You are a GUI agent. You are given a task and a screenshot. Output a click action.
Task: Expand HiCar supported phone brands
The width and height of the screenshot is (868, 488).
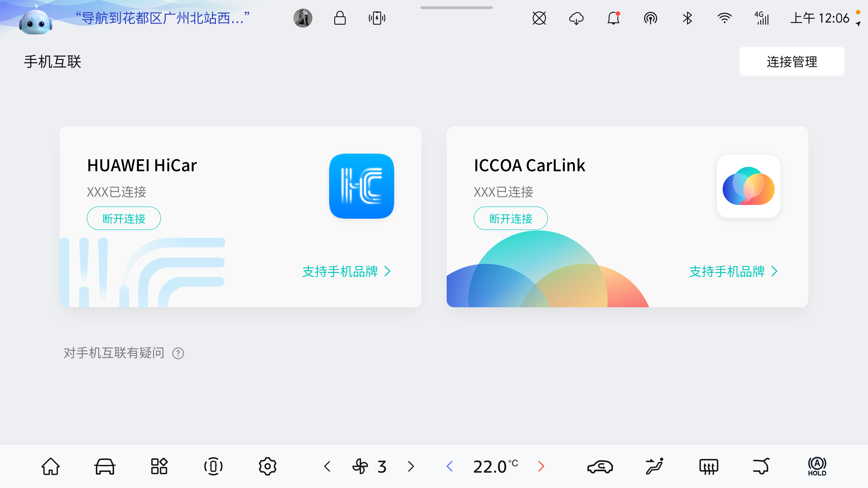tap(346, 271)
